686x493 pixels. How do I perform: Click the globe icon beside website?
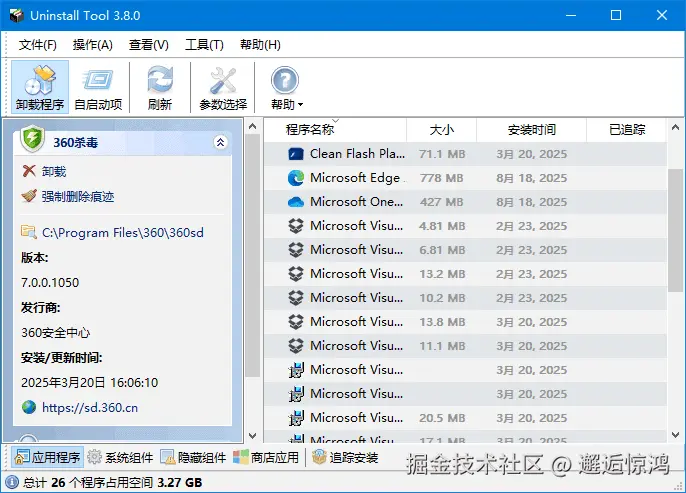click(29, 407)
